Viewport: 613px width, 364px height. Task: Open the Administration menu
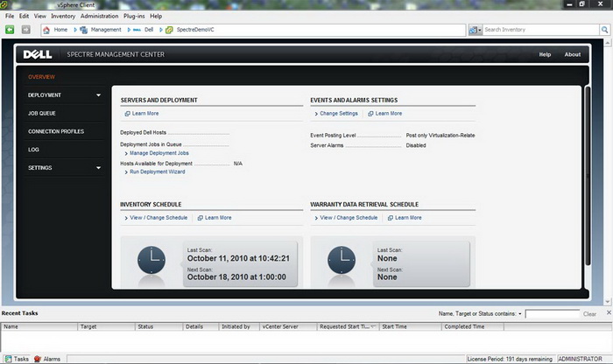[99, 16]
